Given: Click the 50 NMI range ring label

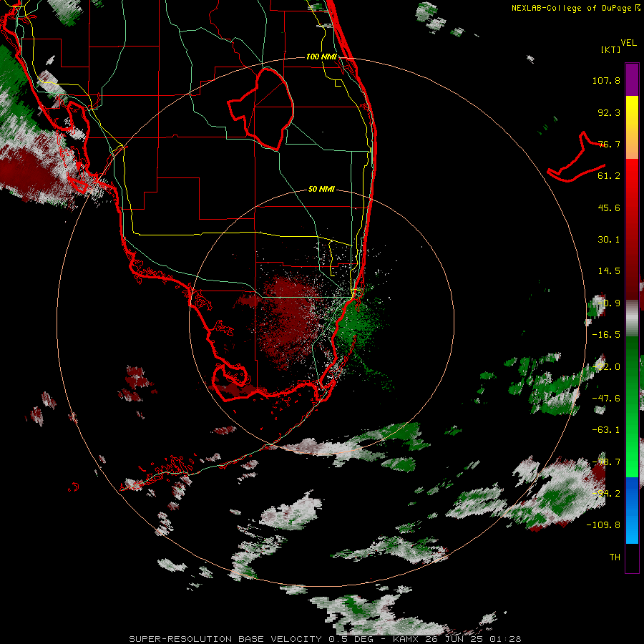Looking at the screenshot, I should (321, 189).
